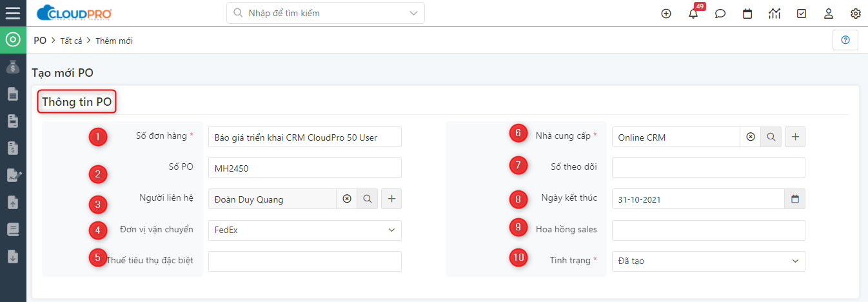
Task: Open the reports chart icon
Action: click(x=774, y=14)
